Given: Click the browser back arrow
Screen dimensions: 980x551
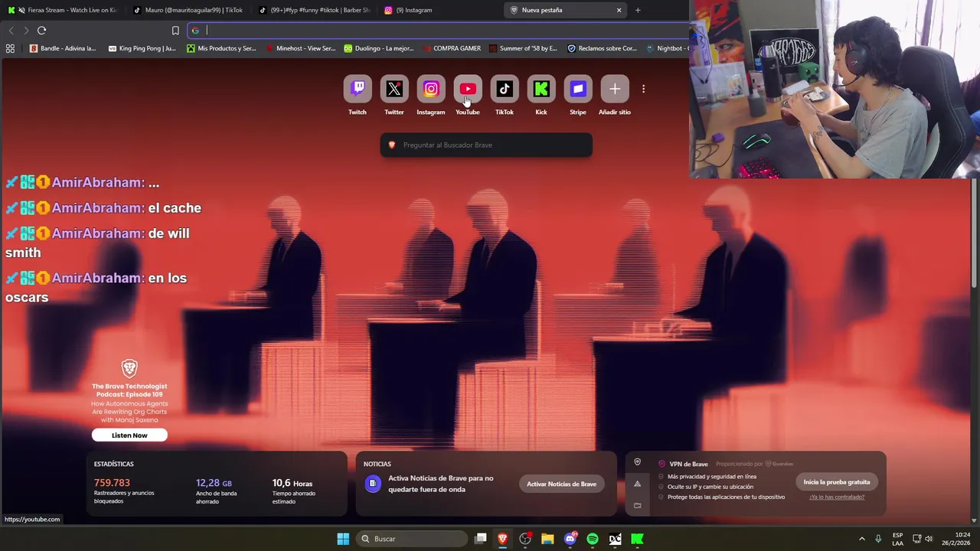Looking at the screenshot, I should 11,31.
